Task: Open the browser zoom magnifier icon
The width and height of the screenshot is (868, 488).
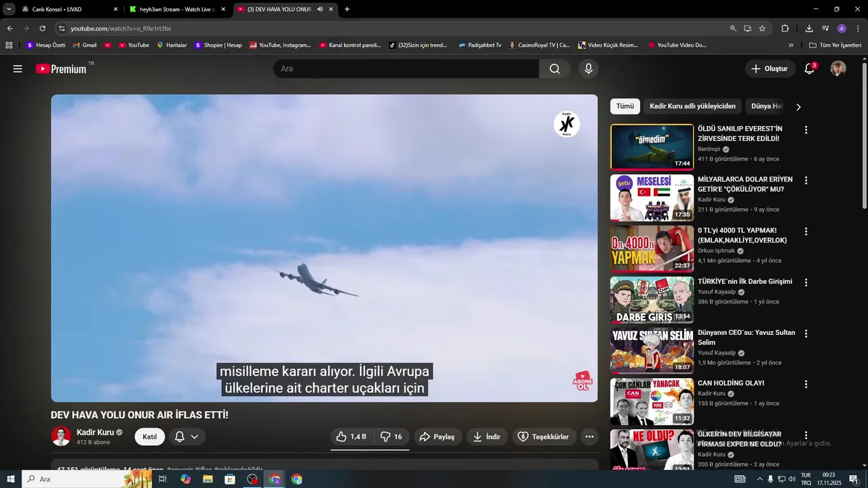Action: click(733, 28)
